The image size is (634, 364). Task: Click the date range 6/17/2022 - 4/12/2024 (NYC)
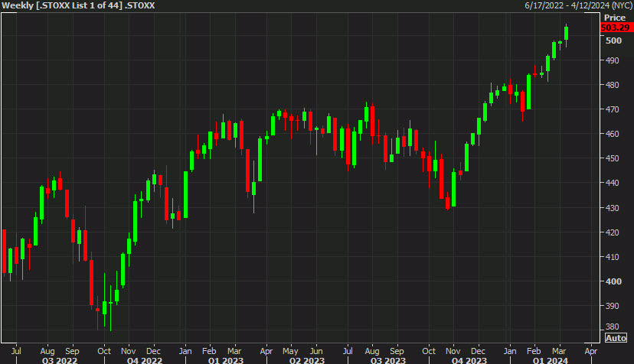pyautogui.click(x=579, y=5)
